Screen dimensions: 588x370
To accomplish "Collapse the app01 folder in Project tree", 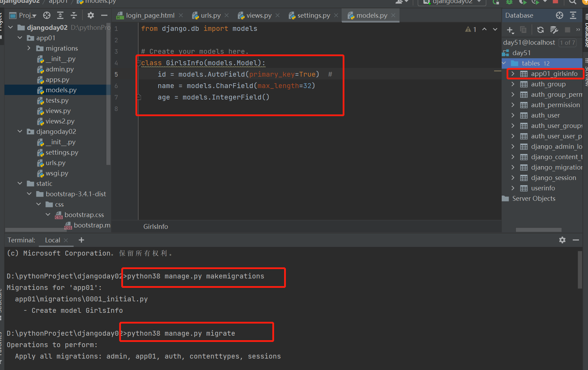I will point(20,38).
